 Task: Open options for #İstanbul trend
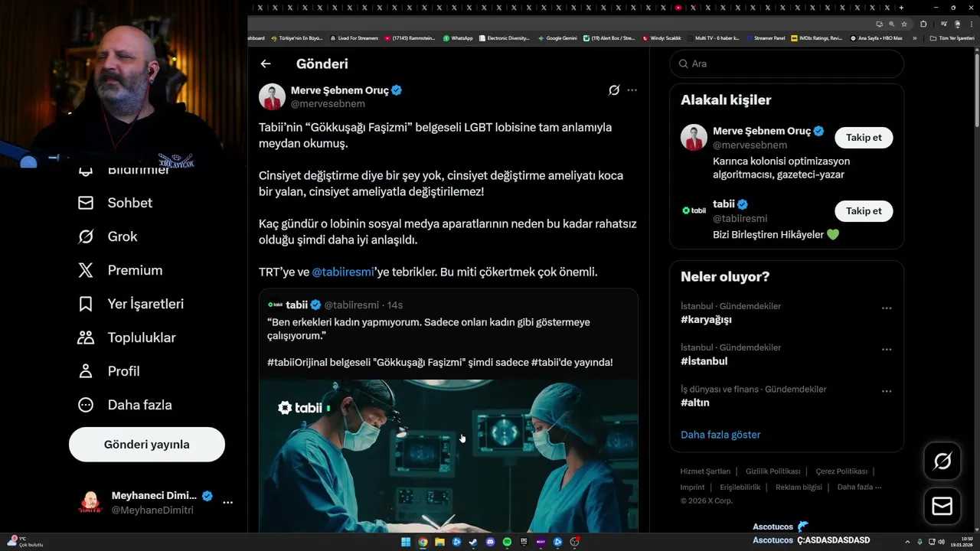point(887,350)
